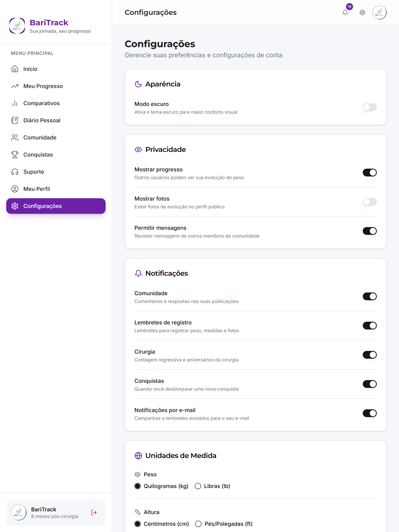Open Meu Perfil menu item
Viewport: 399px width, 532px height.
[56, 189]
